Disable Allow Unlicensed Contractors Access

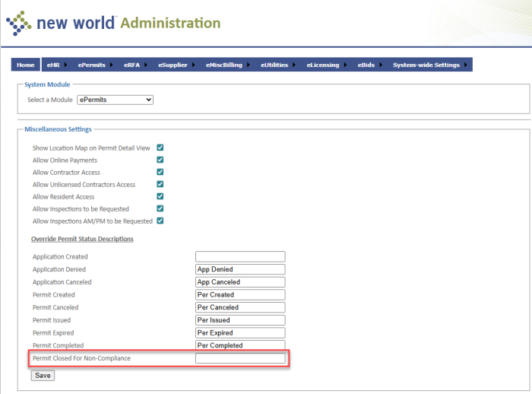pyautogui.click(x=160, y=184)
